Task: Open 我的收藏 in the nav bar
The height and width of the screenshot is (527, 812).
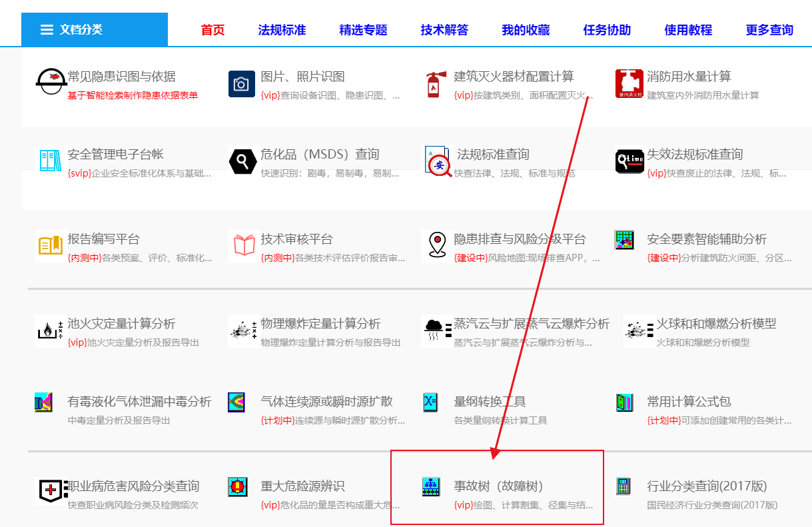Action: [x=526, y=30]
